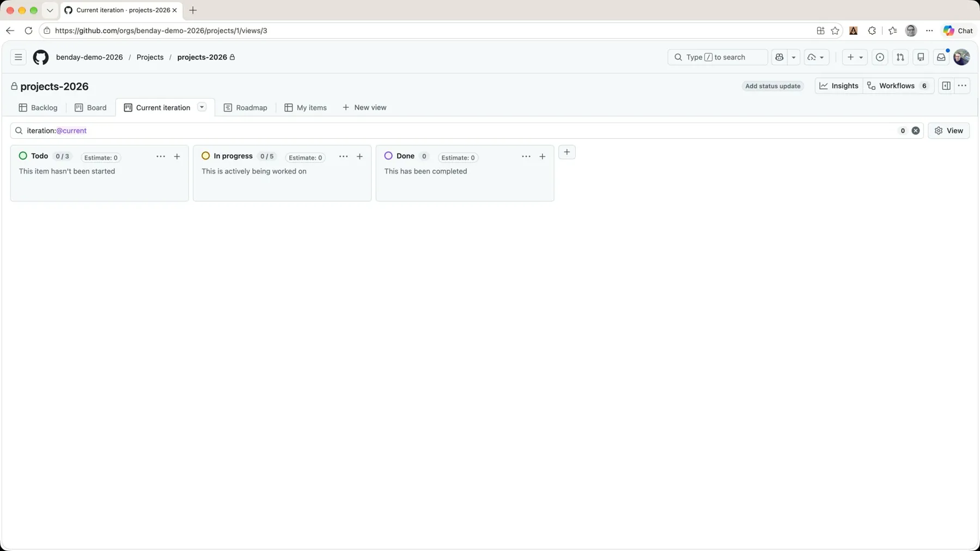This screenshot has width=980, height=551.
Task: Switch to the Board tab
Action: pos(90,108)
